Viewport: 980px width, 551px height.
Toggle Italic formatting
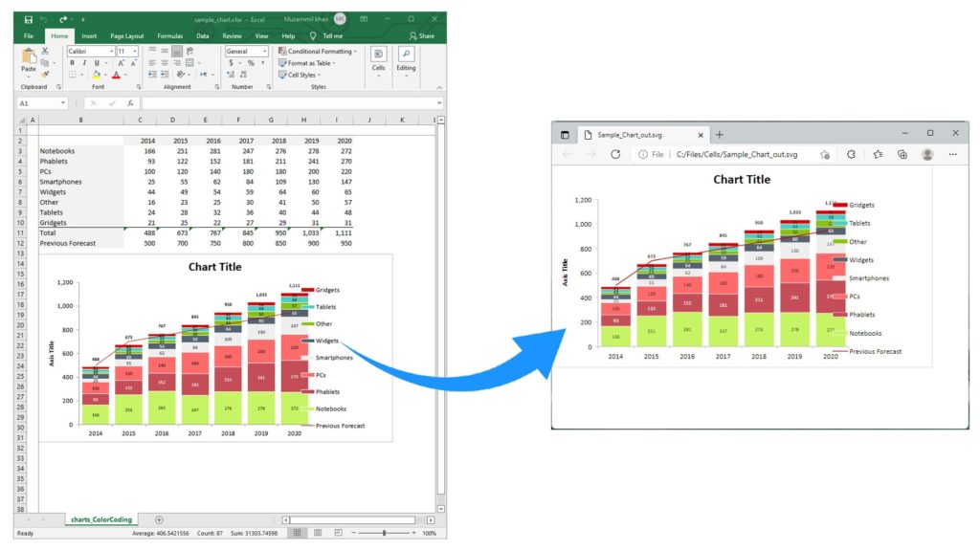tap(85, 61)
